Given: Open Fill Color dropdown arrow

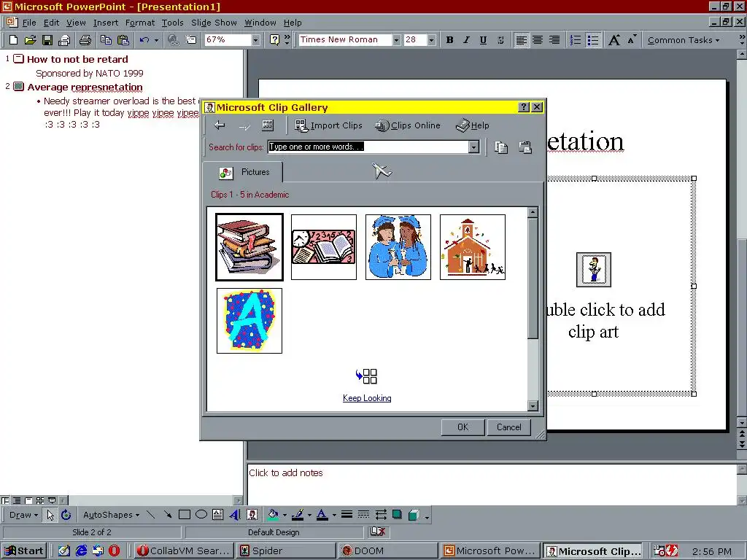Looking at the screenshot, I should [285, 515].
